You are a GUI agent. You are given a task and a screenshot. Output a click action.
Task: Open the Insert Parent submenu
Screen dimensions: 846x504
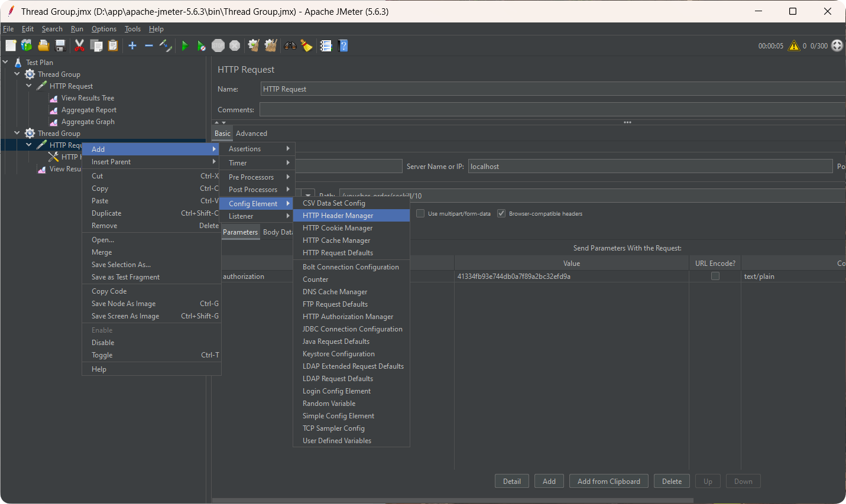[151, 162]
